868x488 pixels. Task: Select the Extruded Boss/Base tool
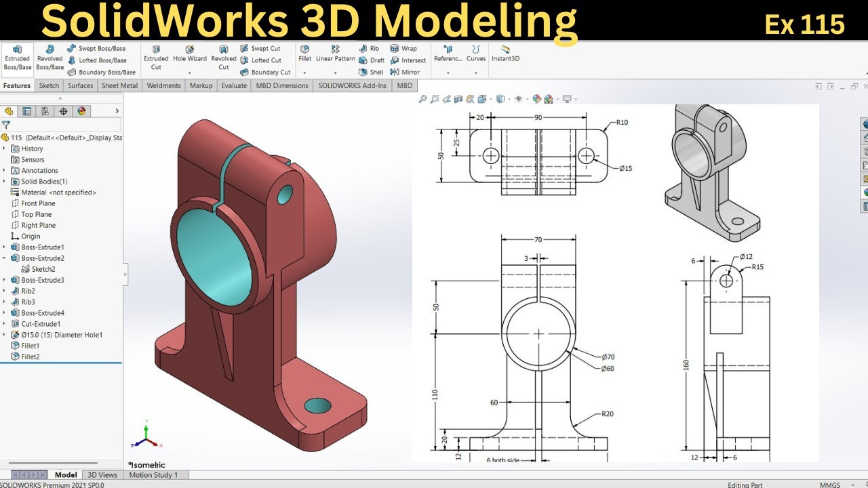pyautogui.click(x=18, y=58)
